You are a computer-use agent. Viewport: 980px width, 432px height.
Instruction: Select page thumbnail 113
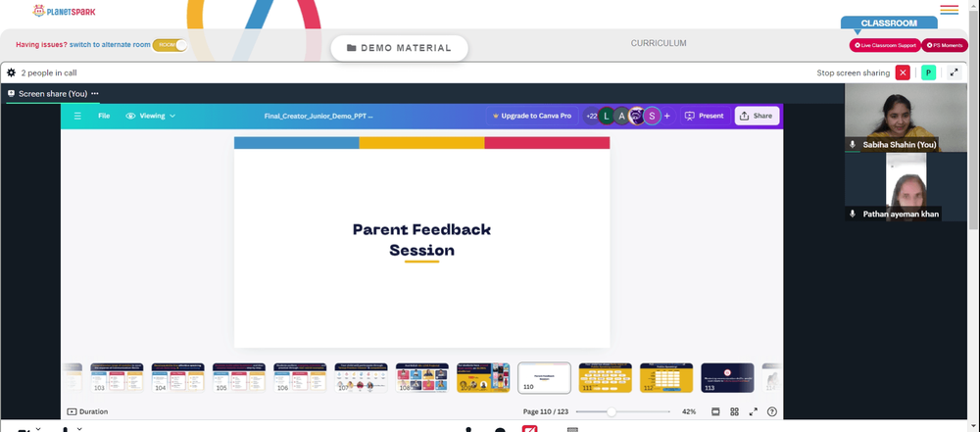point(727,377)
